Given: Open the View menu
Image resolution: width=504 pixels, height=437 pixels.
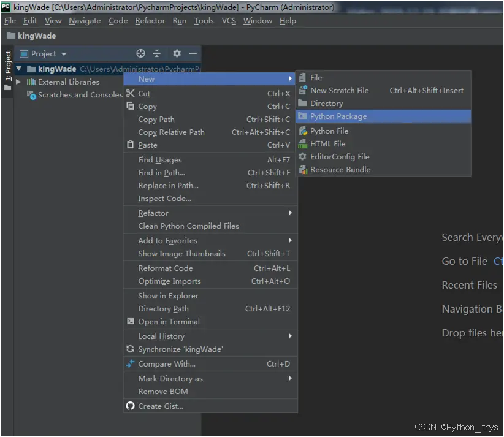Looking at the screenshot, I should click(x=53, y=21).
